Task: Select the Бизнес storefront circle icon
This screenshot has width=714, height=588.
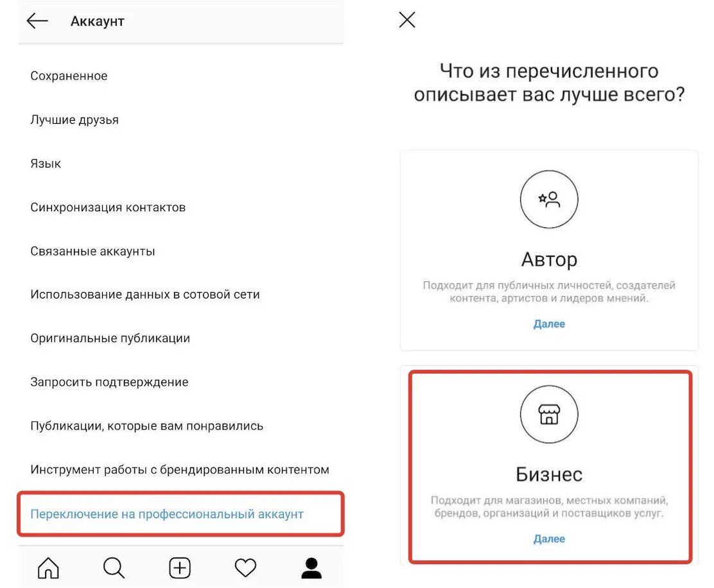Action: pos(549,414)
